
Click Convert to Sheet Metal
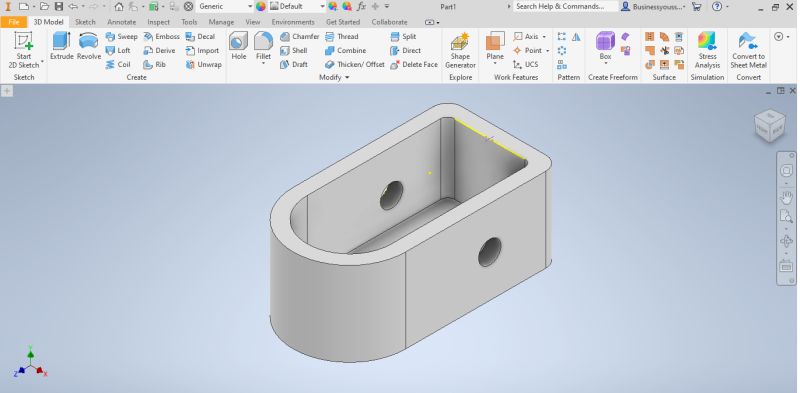point(748,50)
